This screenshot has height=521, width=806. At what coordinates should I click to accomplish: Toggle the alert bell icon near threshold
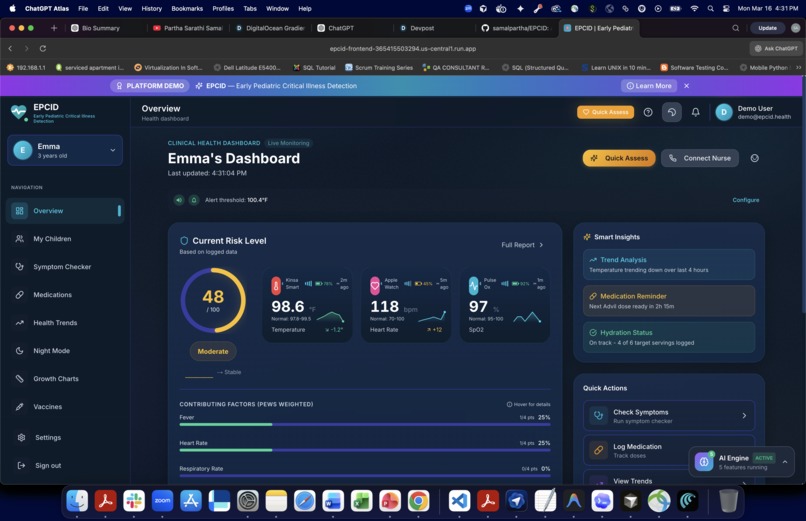tap(194, 200)
